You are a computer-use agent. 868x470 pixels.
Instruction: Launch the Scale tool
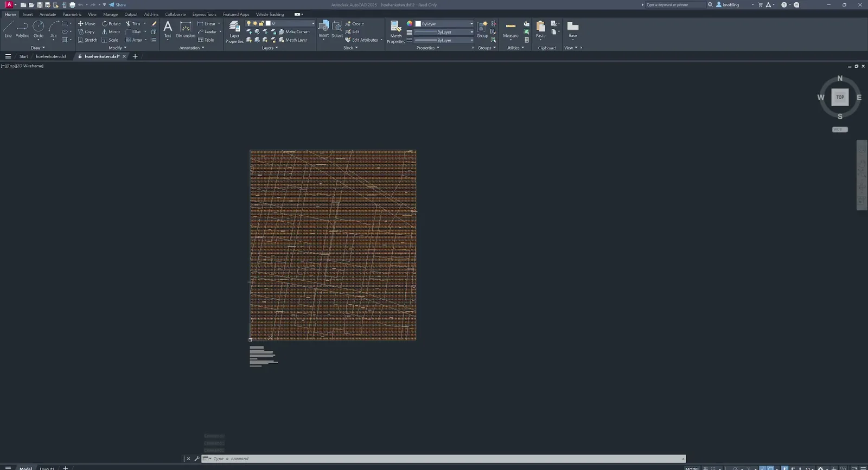(110, 40)
